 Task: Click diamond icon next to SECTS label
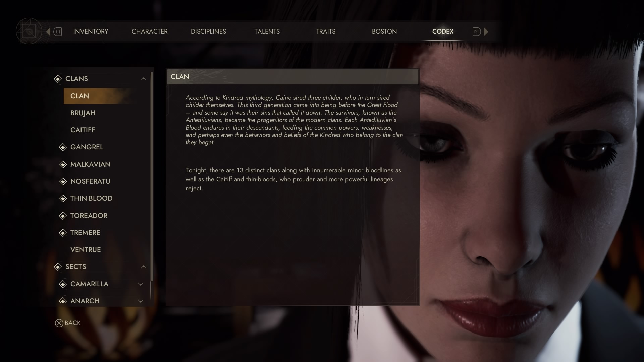(x=57, y=266)
